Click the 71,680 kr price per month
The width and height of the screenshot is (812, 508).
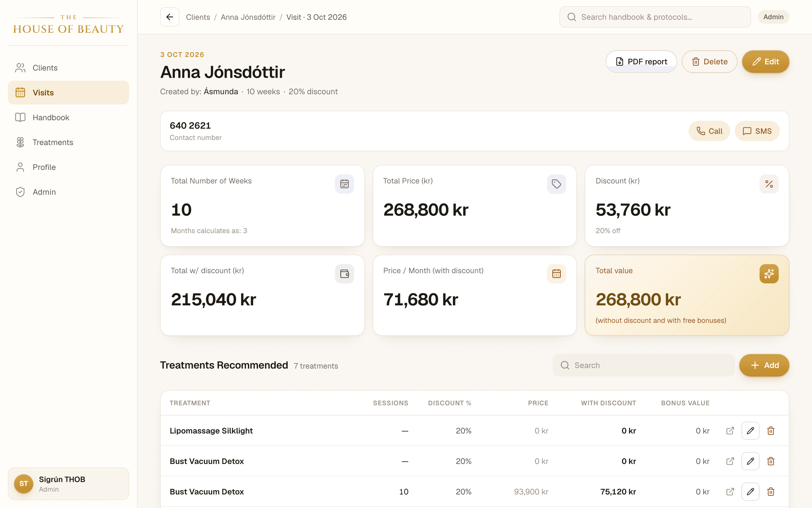pyautogui.click(x=420, y=299)
